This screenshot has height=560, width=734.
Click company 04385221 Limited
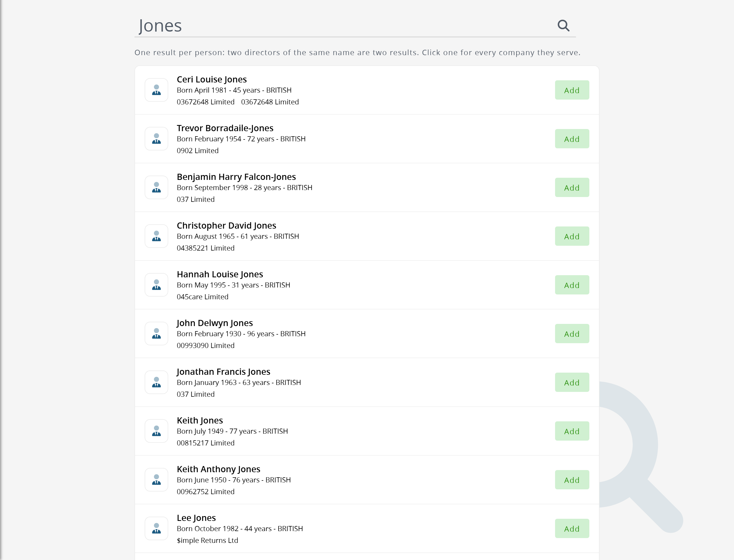pyautogui.click(x=206, y=248)
